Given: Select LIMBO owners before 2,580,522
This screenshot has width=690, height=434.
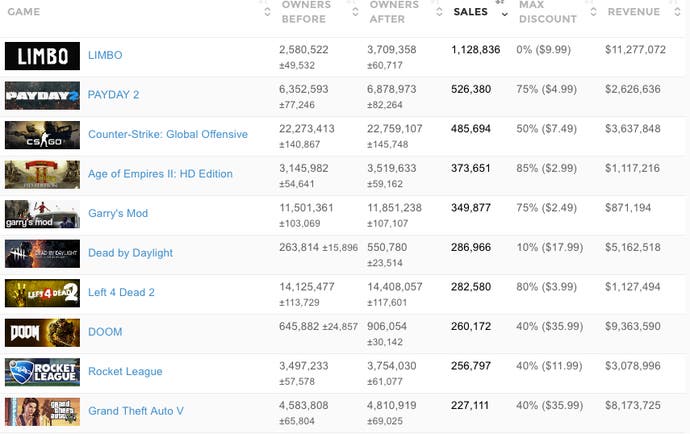Looking at the screenshot, I should (x=304, y=50).
